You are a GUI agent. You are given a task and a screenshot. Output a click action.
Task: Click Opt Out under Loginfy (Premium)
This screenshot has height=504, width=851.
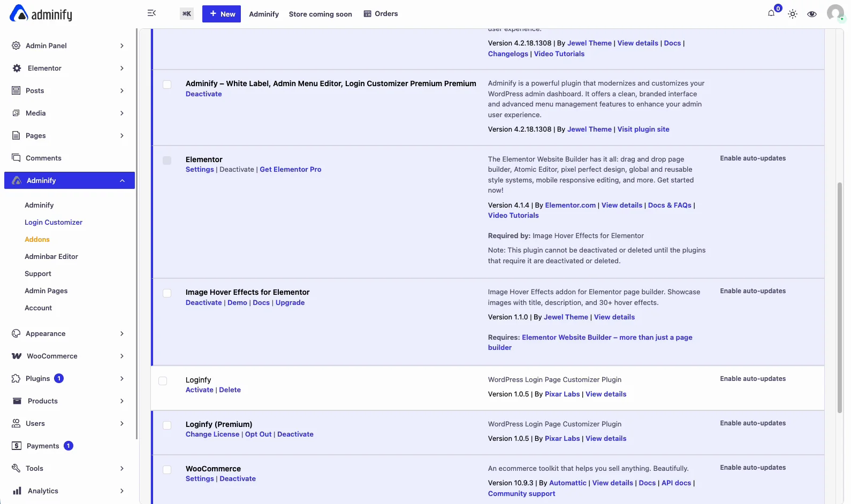point(259,434)
